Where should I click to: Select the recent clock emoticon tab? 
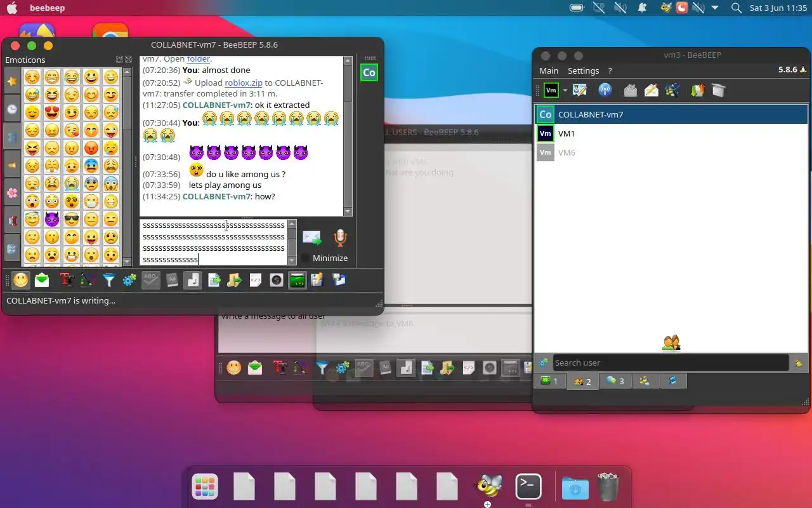click(x=12, y=109)
